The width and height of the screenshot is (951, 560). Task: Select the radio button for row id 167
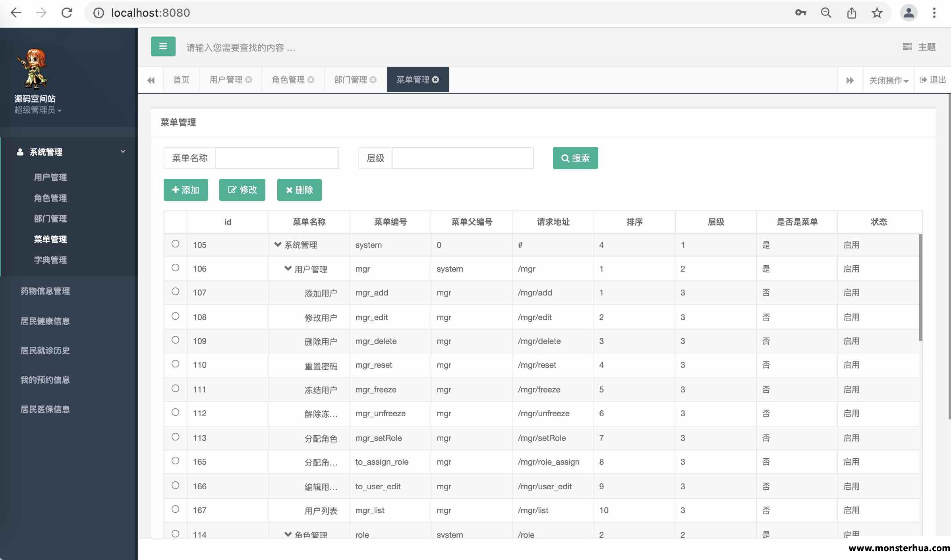click(175, 509)
